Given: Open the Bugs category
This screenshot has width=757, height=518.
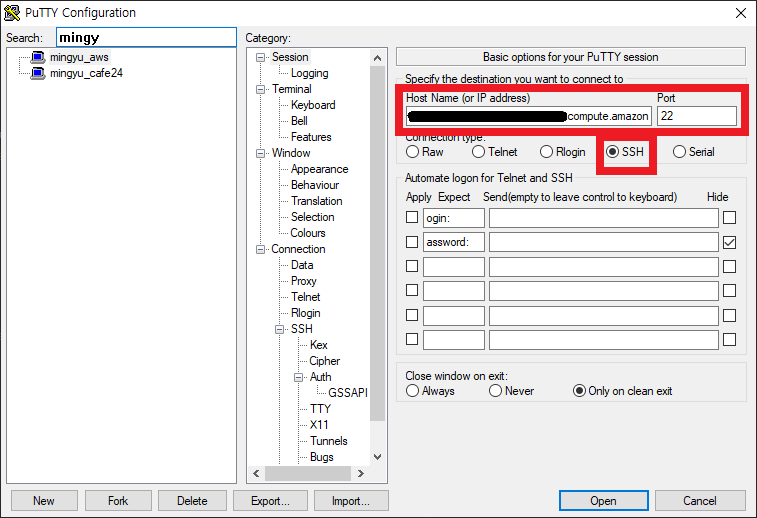Looking at the screenshot, I should 321,457.
